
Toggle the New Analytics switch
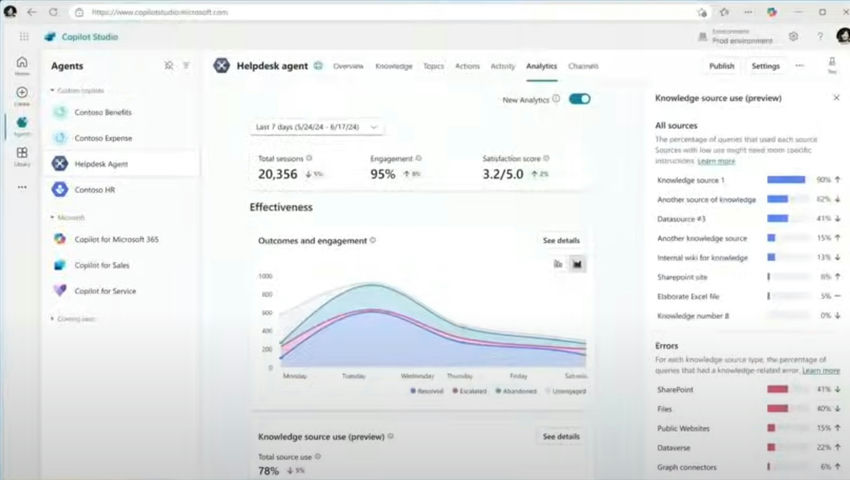(579, 99)
